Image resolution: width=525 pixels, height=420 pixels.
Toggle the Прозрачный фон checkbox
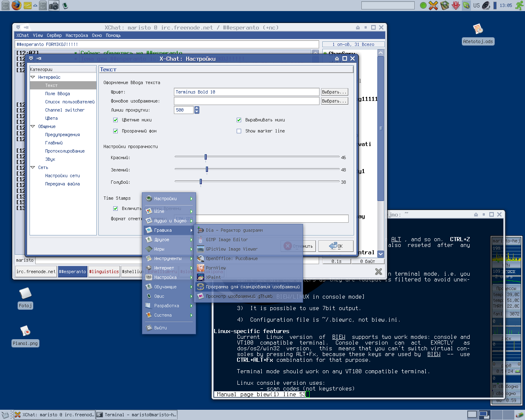click(x=116, y=131)
